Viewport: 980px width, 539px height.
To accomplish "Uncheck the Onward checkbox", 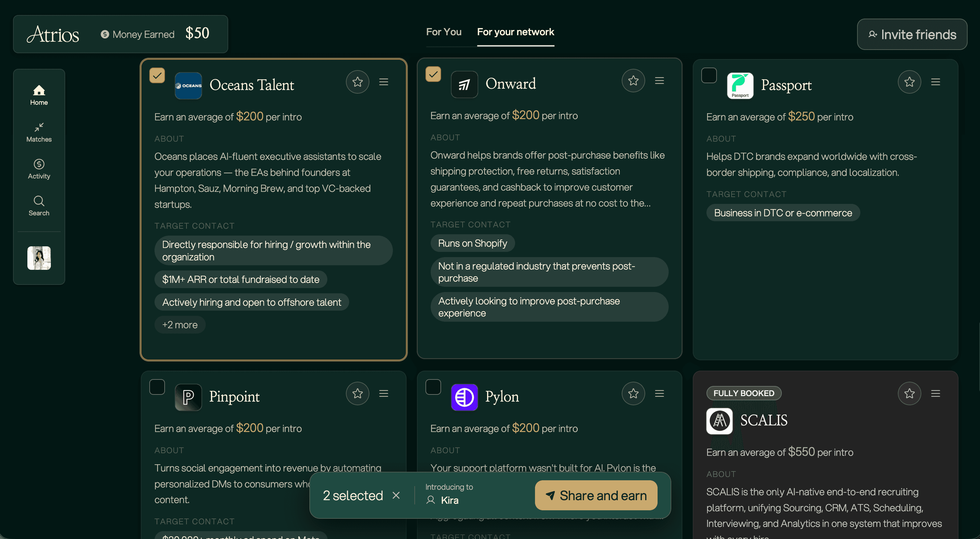I will coord(433,74).
